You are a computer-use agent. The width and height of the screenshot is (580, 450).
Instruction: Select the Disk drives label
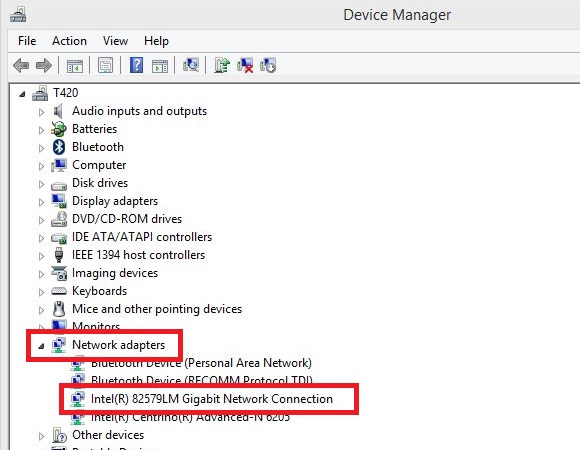tap(100, 183)
